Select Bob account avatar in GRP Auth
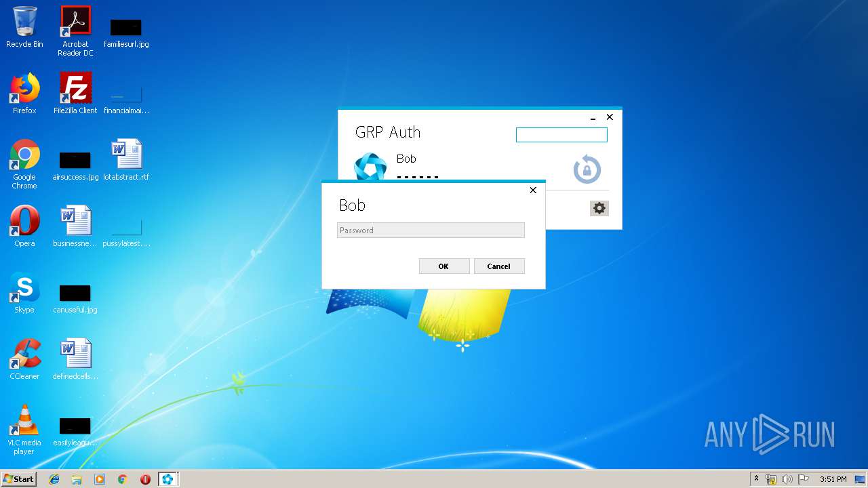Screen dimensions: 868x488 click(370, 167)
